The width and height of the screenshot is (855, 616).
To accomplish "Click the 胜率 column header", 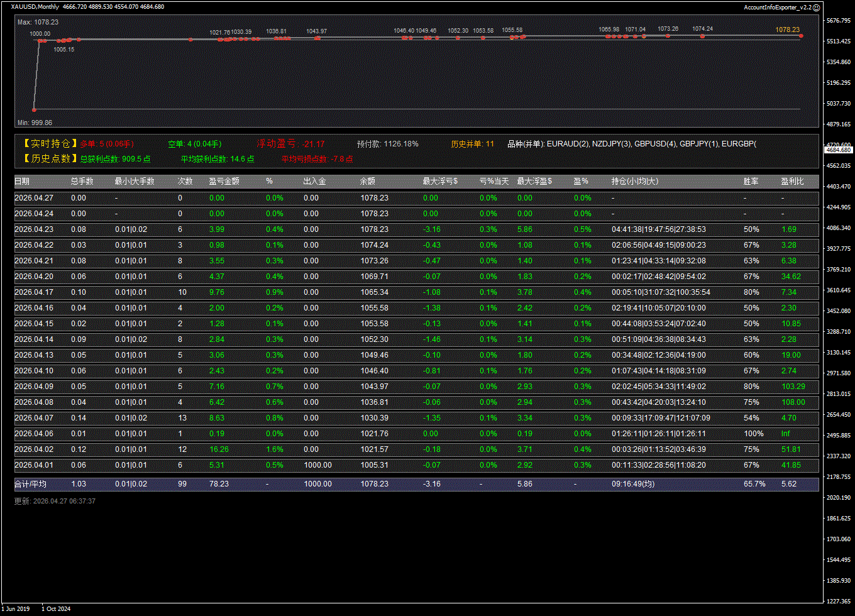I will [x=751, y=182].
